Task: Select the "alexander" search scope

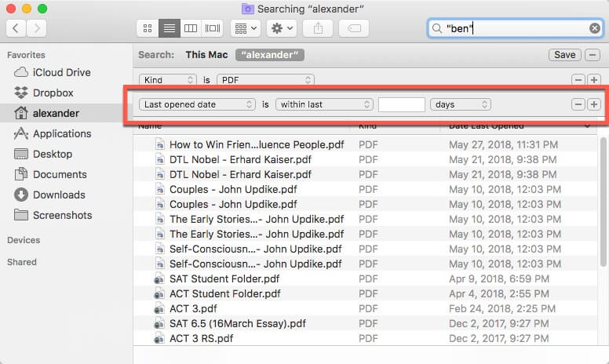Action: (x=269, y=55)
